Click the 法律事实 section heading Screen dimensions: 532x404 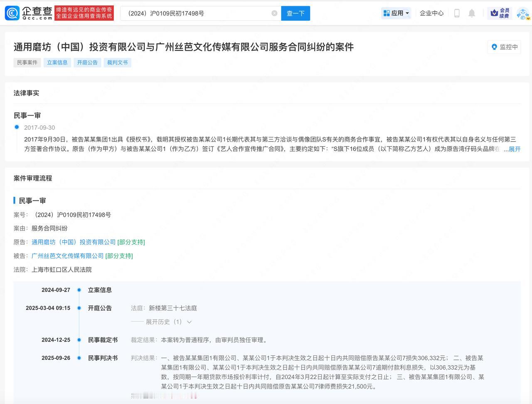coord(27,93)
